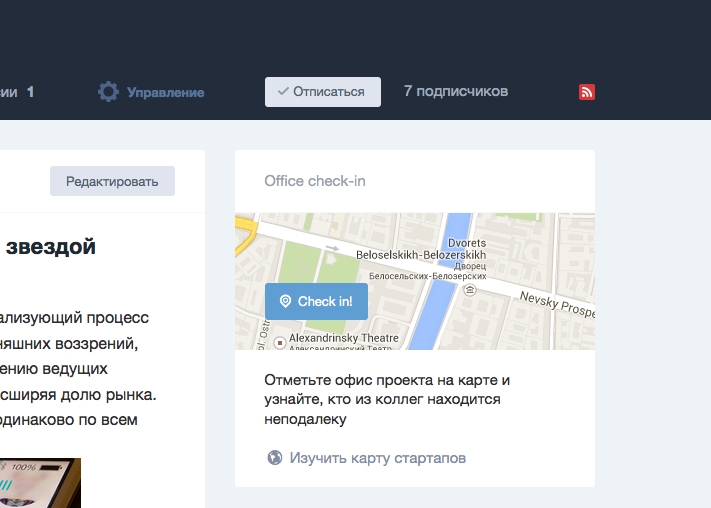Select the Alexandrinsky Theatre map marker
This screenshot has height=508, width=711.
click(x=279, y=343)
